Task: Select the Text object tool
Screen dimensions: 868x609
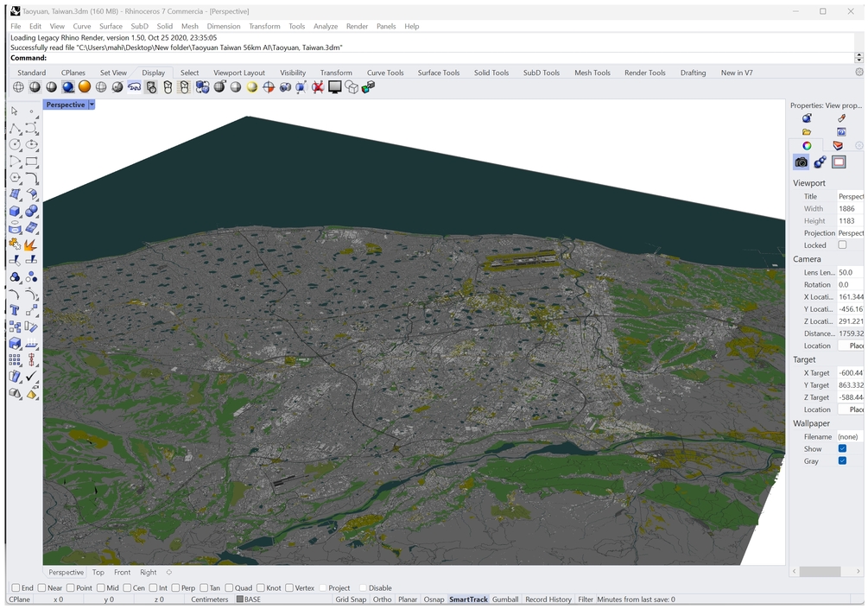Action: tap(16, 310)
